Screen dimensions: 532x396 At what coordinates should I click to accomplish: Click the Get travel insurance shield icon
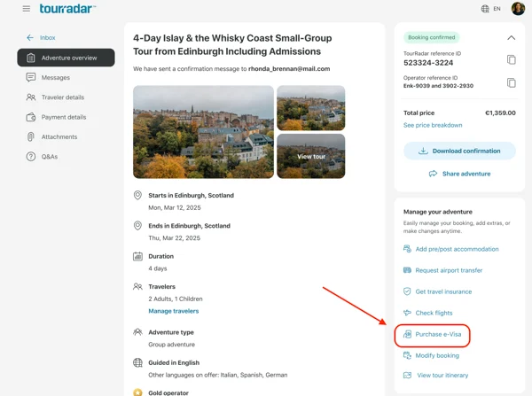click(407, 291)
